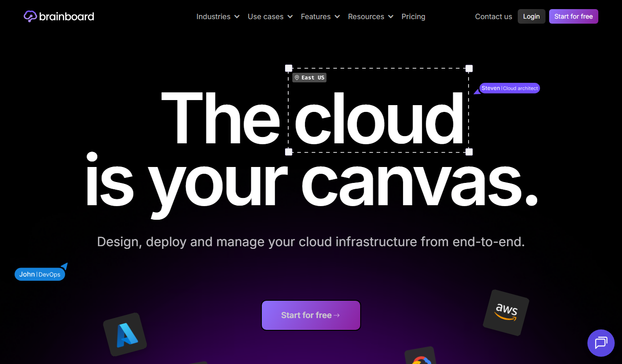Click the top-right selection handle

(469, 68)
